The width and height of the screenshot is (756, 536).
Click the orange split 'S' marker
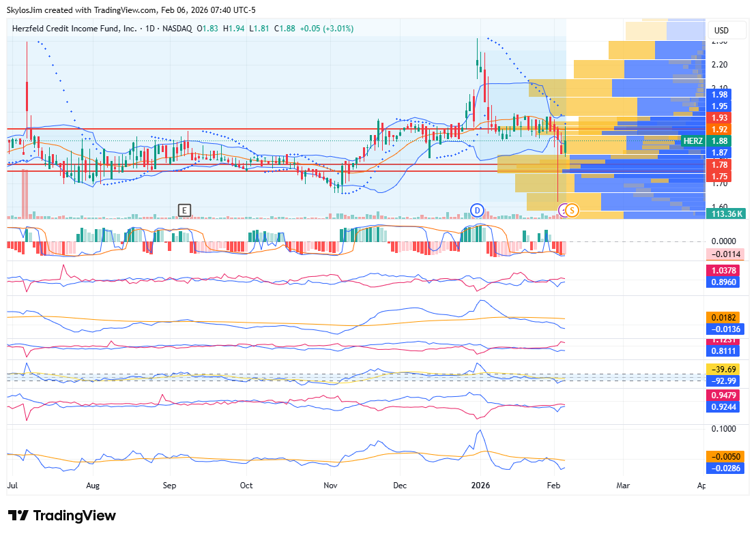coord(572,210)
